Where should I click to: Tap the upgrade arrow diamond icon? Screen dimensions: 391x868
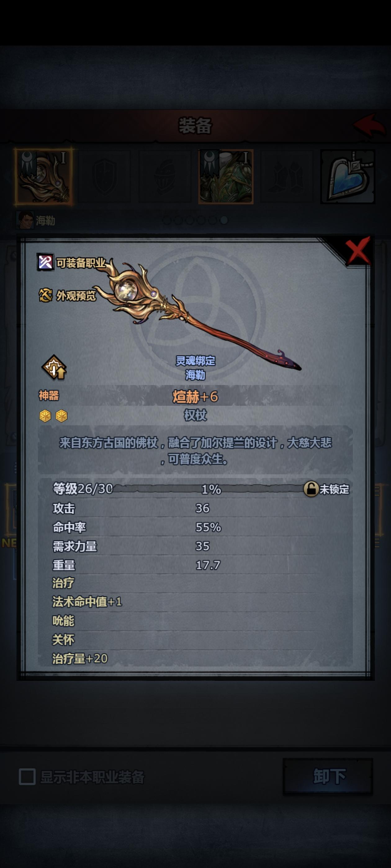point(54,367)
